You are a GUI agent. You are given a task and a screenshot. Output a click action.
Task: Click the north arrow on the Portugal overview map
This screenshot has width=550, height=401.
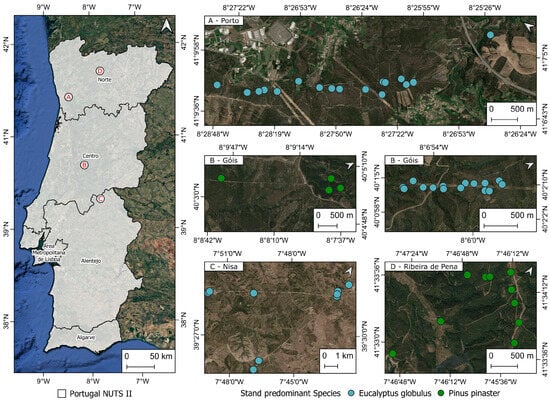(x=166, y=26)
